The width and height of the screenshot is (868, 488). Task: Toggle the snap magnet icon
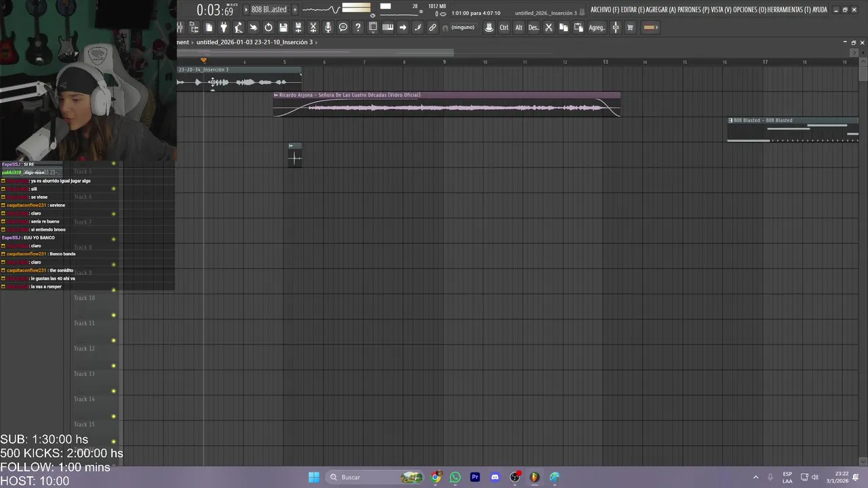(445, 28)
